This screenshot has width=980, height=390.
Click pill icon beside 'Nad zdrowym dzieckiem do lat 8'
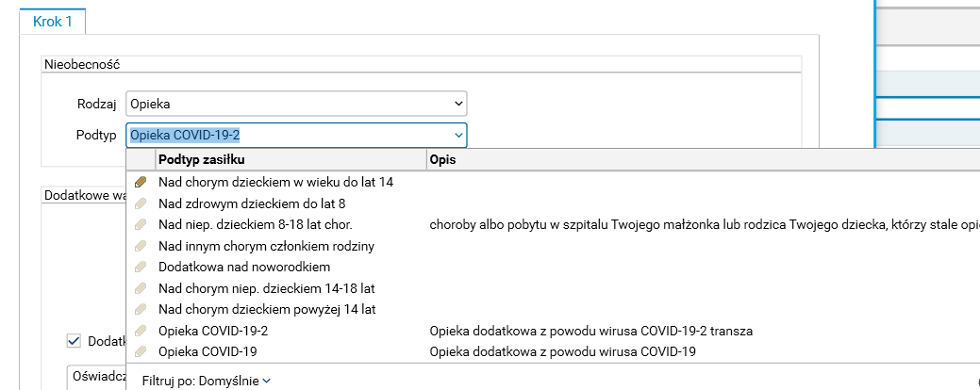tap(141, 203)
